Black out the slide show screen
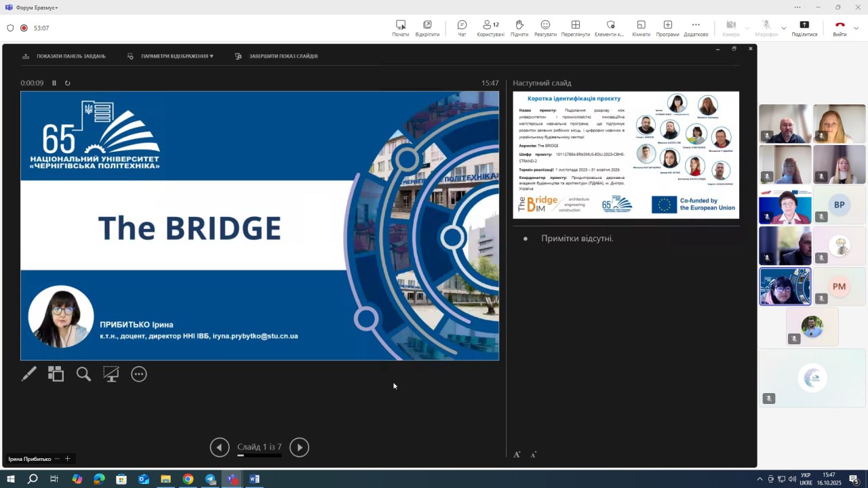The height and width of the screenshot is (488, 868). (111, 374)
